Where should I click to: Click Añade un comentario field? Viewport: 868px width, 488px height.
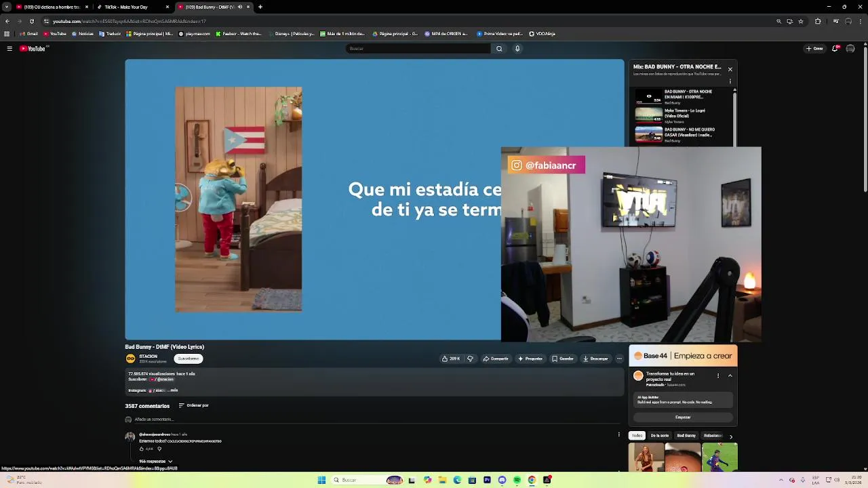376,420
